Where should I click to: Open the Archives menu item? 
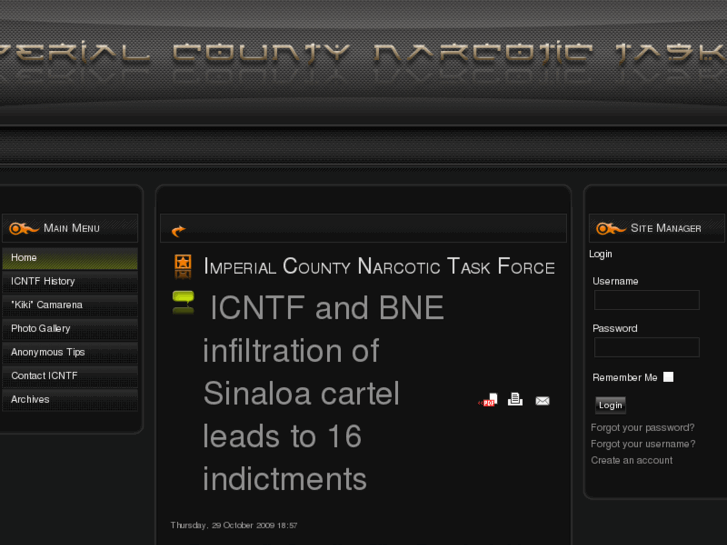tap(70, 400)
